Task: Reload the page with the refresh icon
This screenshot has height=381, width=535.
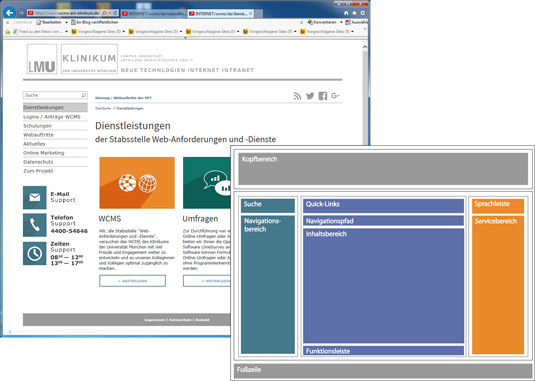Action: 115,13
